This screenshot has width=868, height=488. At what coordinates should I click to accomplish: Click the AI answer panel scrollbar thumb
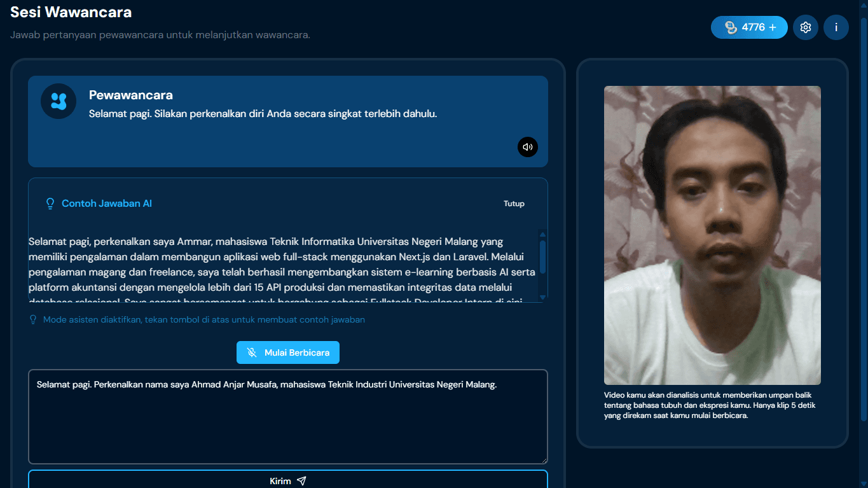(x=542, y=256)
